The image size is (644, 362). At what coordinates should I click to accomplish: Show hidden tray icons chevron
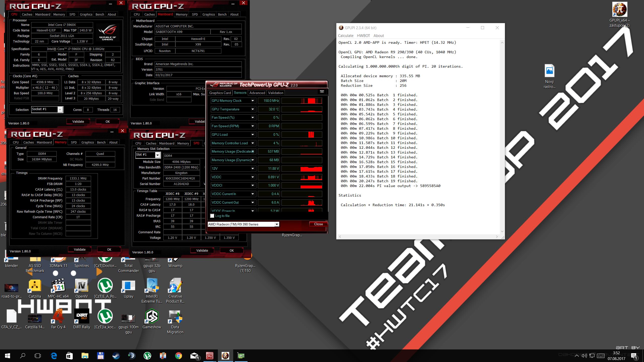[x=577, y=356]
